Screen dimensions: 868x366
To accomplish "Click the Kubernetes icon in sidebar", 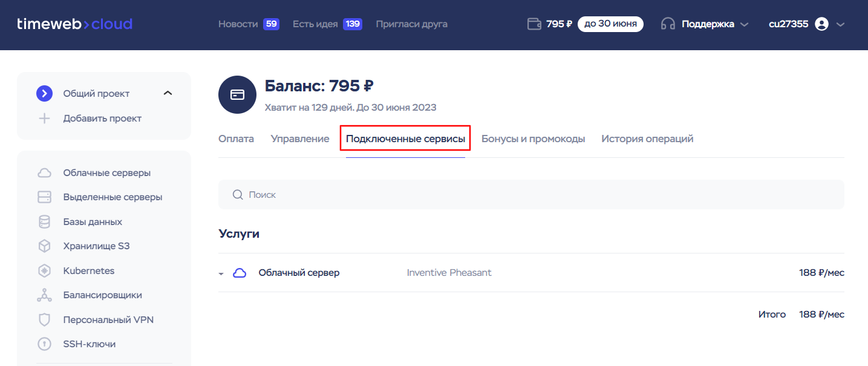I will pos(44,271).
